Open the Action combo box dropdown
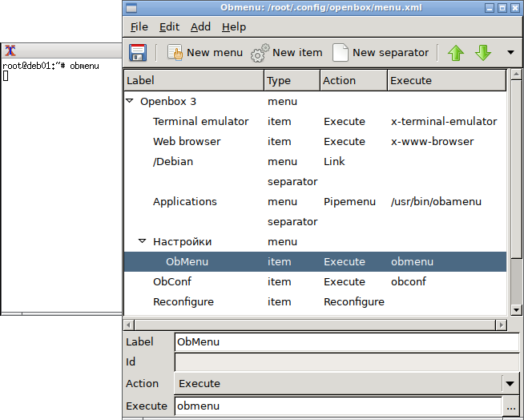Image resolution: width=524 pixels, height=420 pixels. (510, 384)
